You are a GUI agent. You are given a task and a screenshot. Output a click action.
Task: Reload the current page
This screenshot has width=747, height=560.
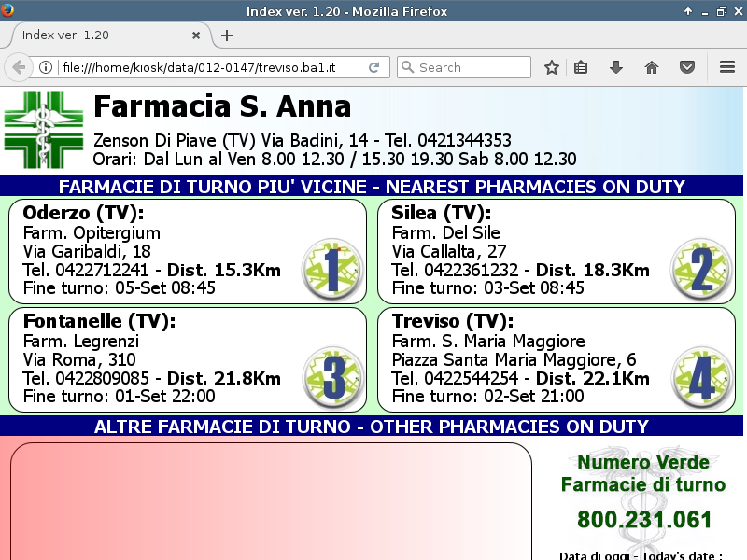[373, 67]
